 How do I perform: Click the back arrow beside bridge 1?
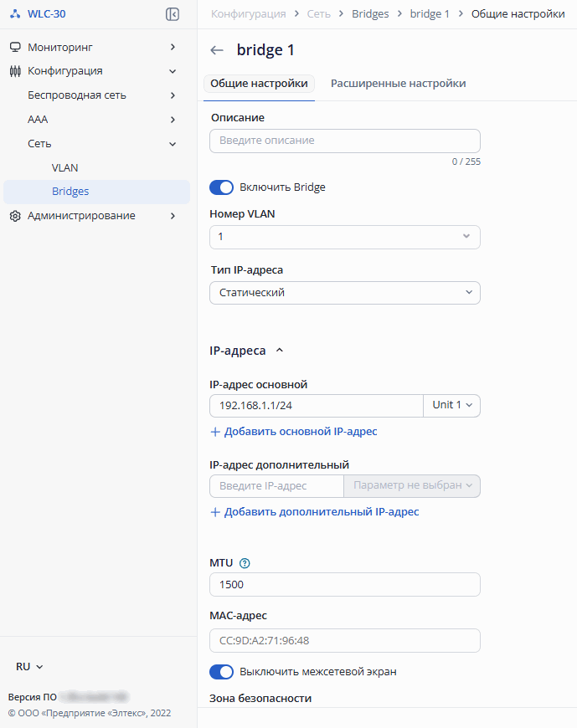point(217,50)
